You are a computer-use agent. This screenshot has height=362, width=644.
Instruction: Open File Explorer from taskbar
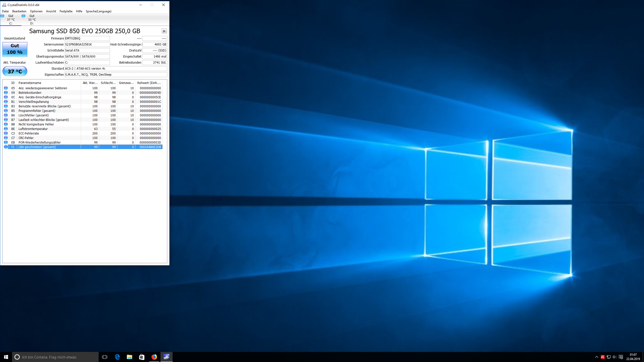(x=130, y=357)
